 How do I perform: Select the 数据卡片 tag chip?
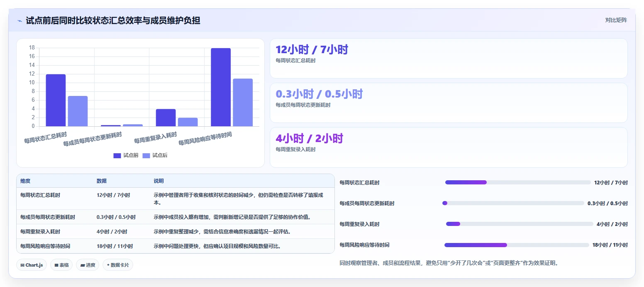click(x=118, y=265)
